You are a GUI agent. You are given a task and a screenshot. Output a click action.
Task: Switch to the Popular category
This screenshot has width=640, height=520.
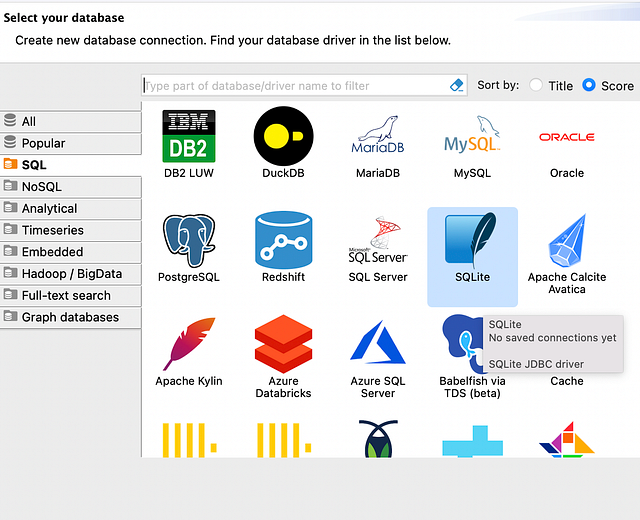[71, 143]
